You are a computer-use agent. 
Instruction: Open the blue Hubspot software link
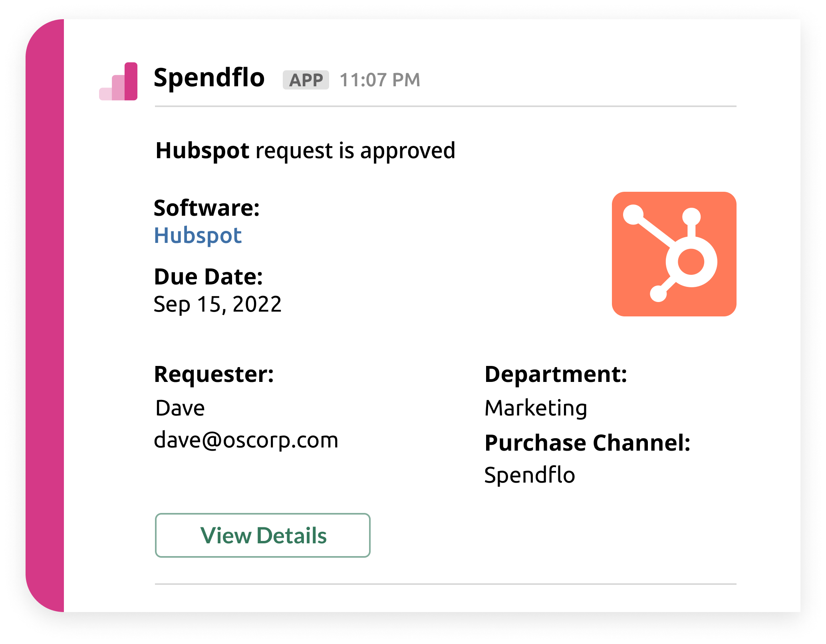point(198,235)
